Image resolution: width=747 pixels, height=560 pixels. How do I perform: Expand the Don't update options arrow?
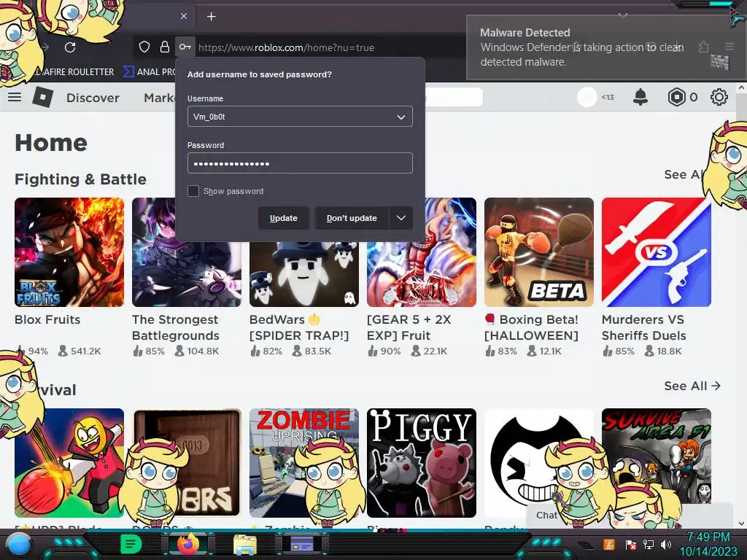pyautogui.click(x=401, y=218)
